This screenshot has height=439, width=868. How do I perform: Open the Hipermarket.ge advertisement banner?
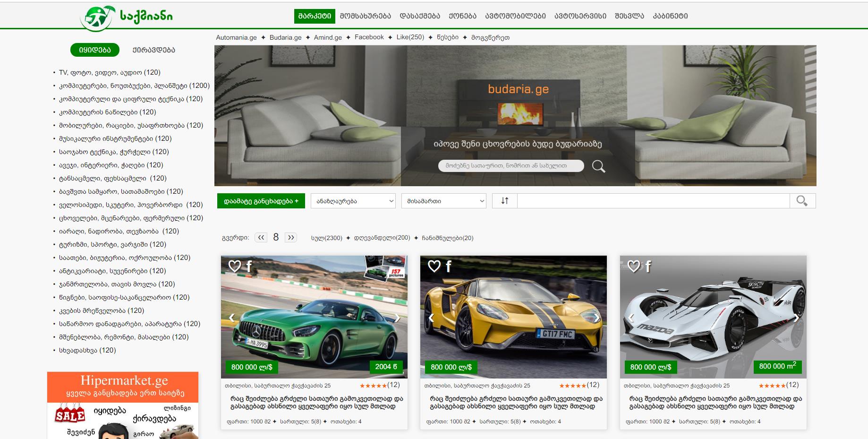[123, 405]
